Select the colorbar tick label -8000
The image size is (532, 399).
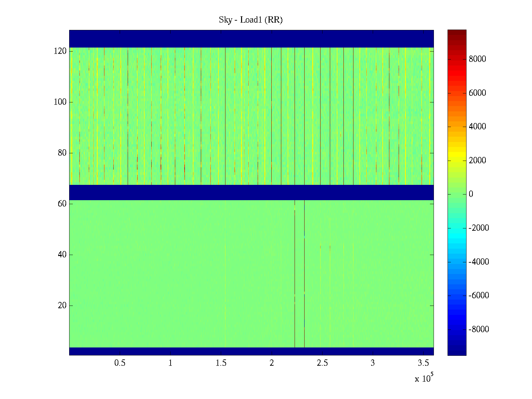pyautogui.click(x=478, y=329)
